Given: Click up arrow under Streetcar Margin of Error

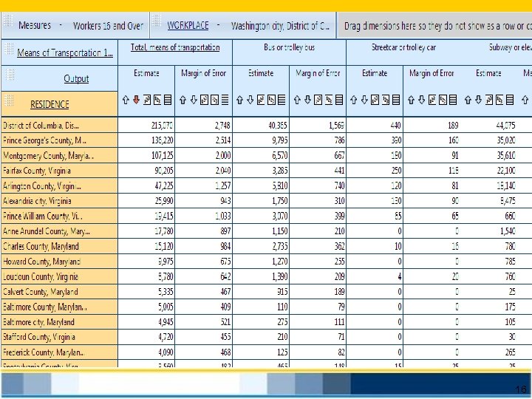Looking at the screenshot, I should (412, 100).
